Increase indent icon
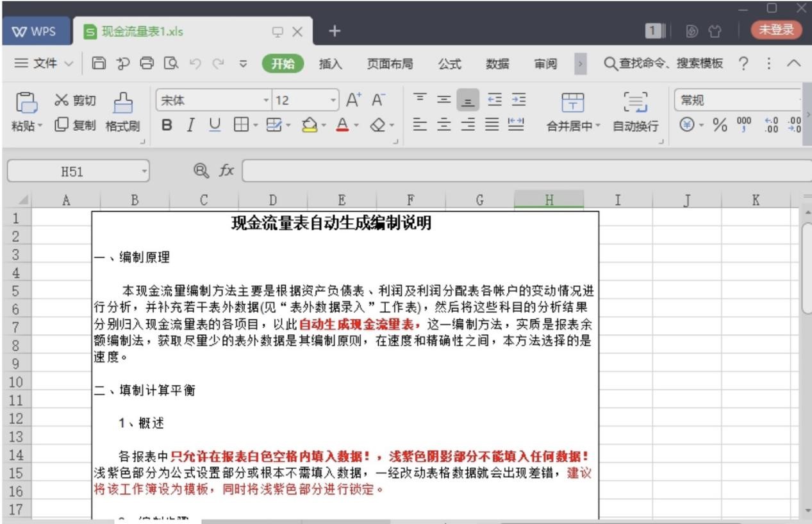The height and width of the screenshot is (524, 812). (x=520, y=99)
